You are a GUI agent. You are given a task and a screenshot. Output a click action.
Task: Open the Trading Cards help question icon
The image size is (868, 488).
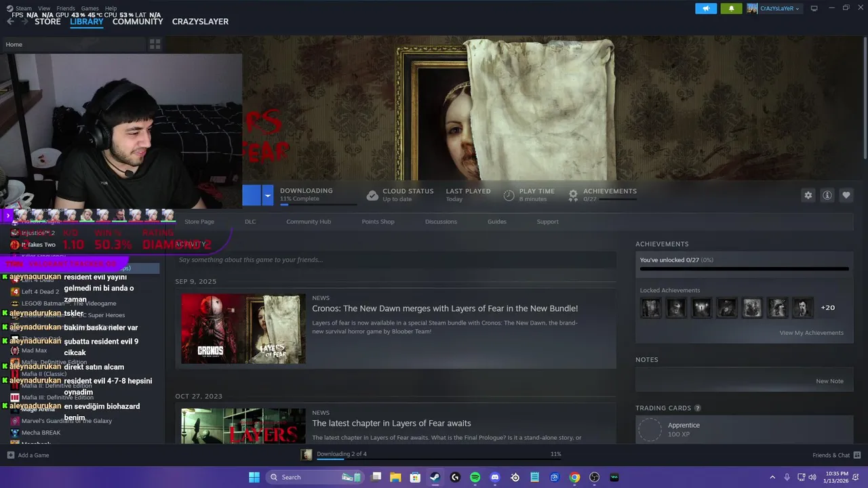pos(697,408)
